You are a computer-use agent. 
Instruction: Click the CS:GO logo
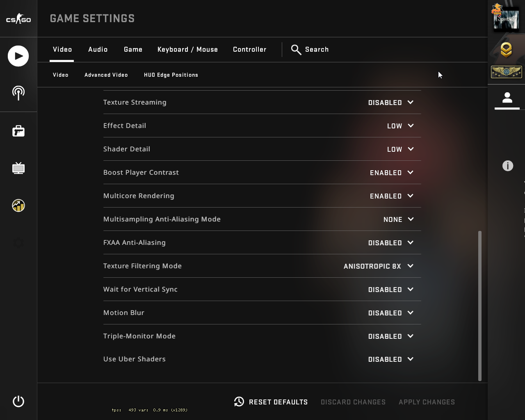[x=18, y=19]
